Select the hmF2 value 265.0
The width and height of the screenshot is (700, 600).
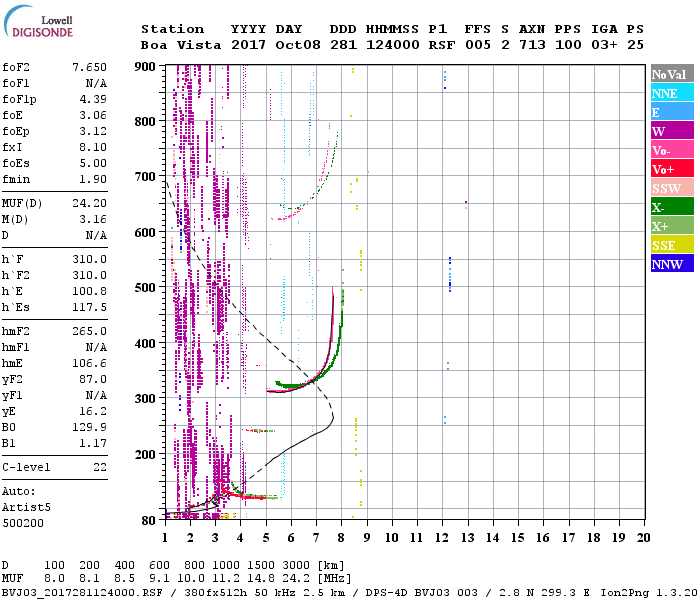coord(89,331)
